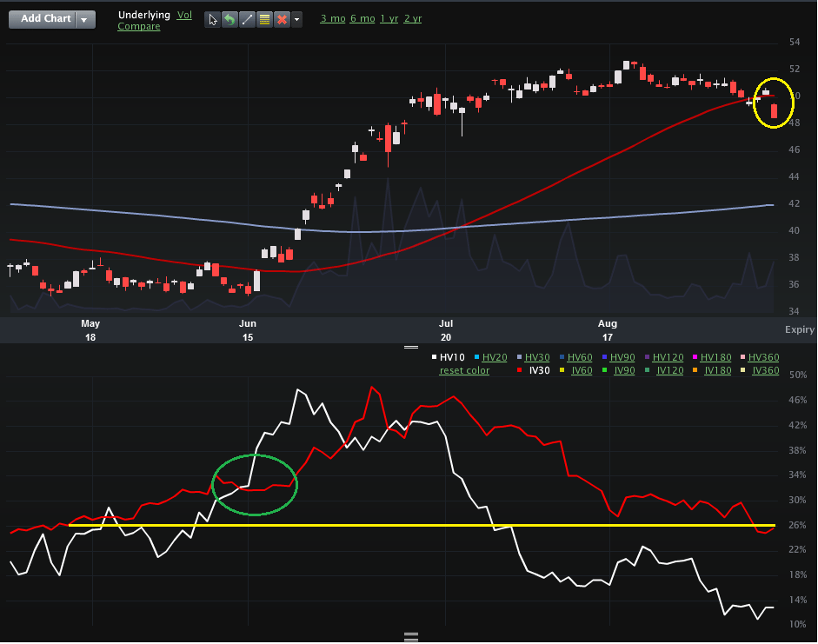Viewport: 818px width, 644px height.
Task: Open the Compare link
Action: coord(139,27)
